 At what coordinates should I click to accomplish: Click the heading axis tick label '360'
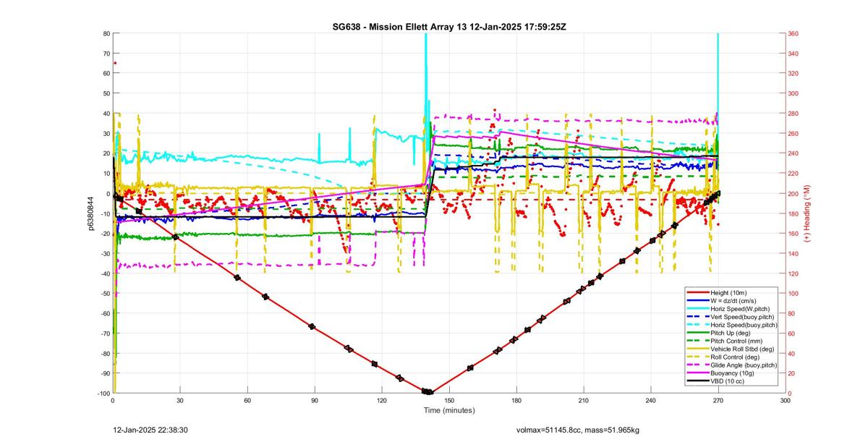pyautogui.click(x=795, y=33)
